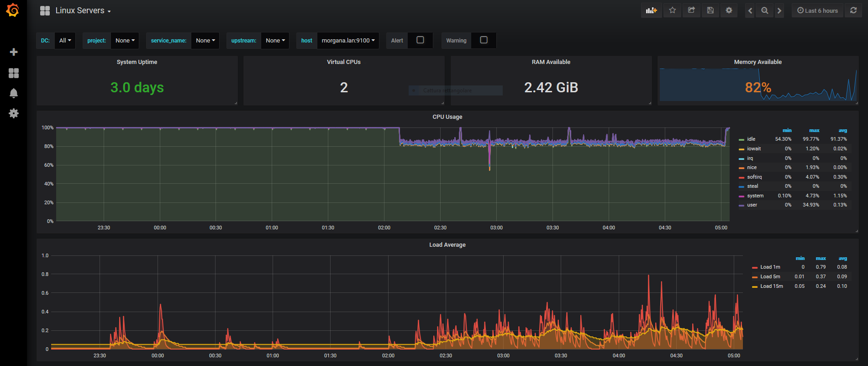The height and width of the screenshot is (366, 868).
Task: Click the Add panel icon
Action: coord(651,11)
